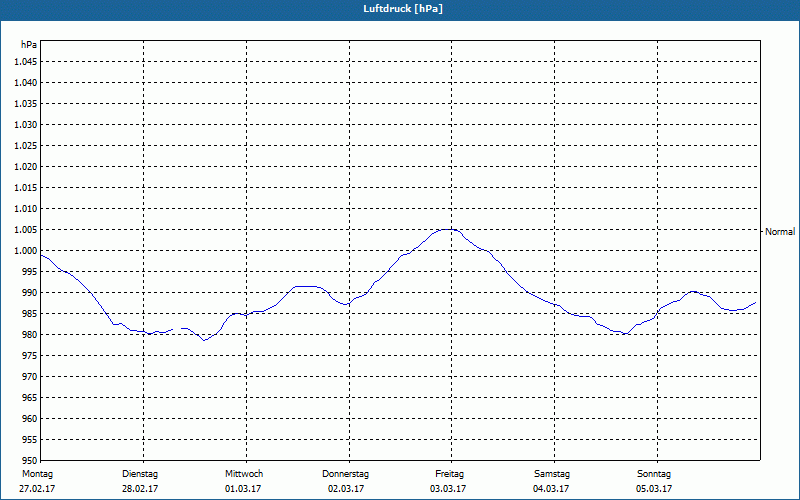Click the 01.03.17 date label

[x=243, y=489]
